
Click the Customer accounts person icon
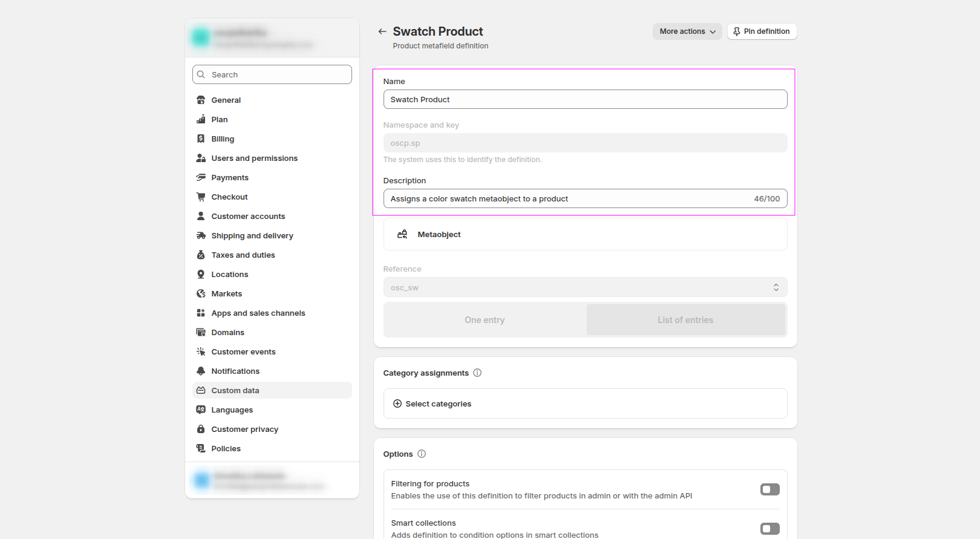coord(201,216)
